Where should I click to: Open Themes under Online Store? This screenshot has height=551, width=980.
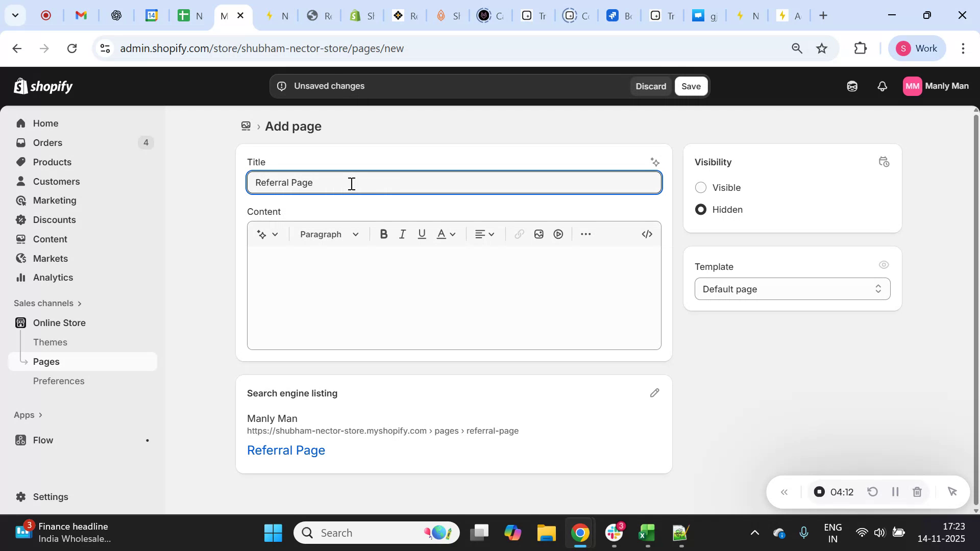pyautogui.click(x=50, y=342)
